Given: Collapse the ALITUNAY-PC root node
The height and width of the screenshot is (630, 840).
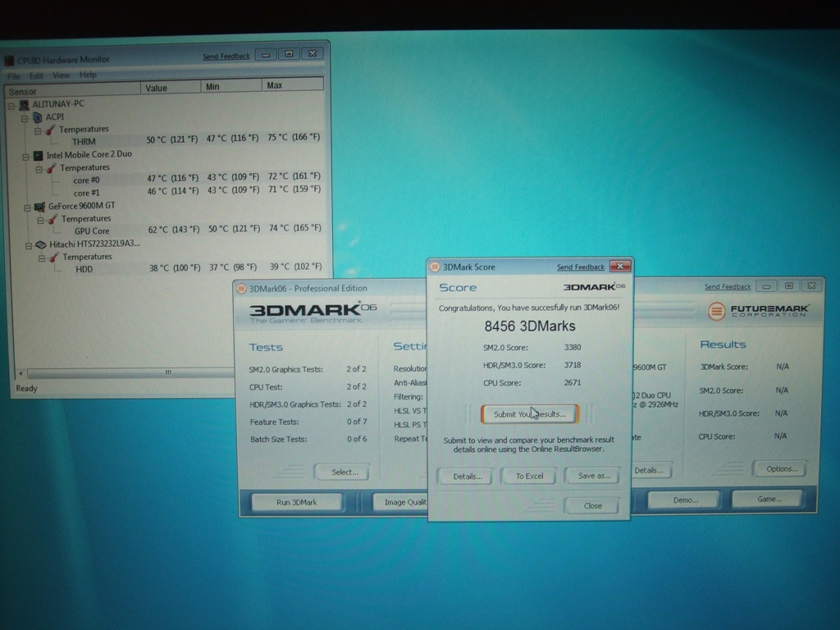Looking at the screenshot, I should coord(11,106).
